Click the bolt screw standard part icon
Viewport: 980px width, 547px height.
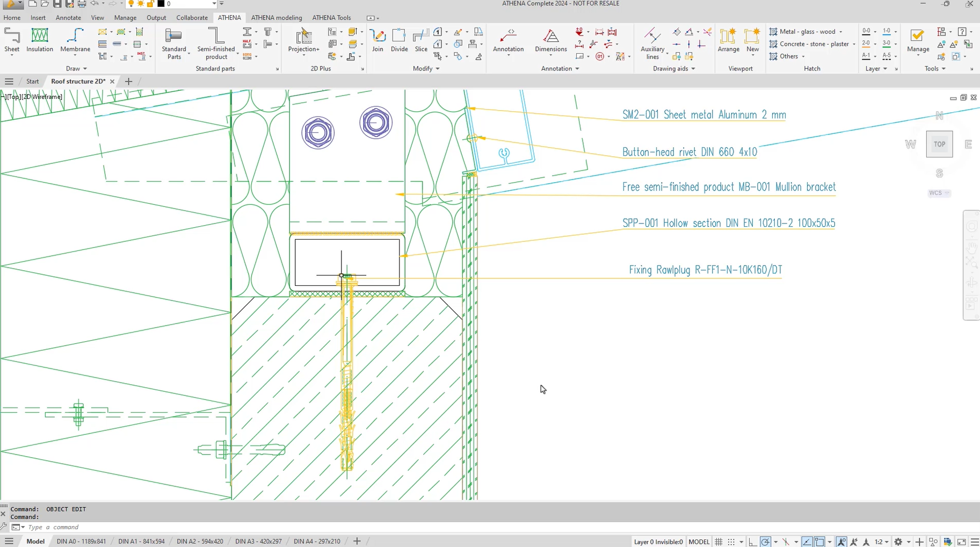coord(267,32)
